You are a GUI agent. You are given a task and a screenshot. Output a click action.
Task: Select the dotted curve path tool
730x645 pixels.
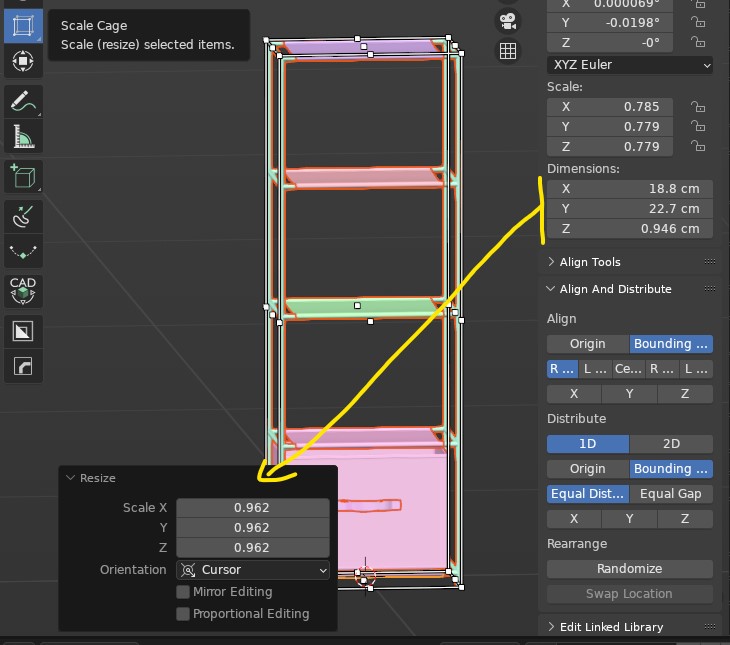23,252
